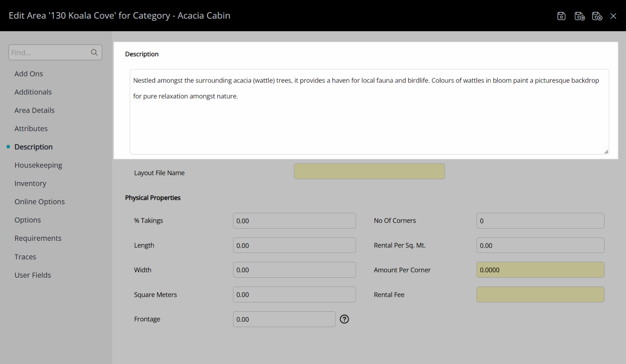
Task: Open the Requirements section
Action: coord(38,238)
